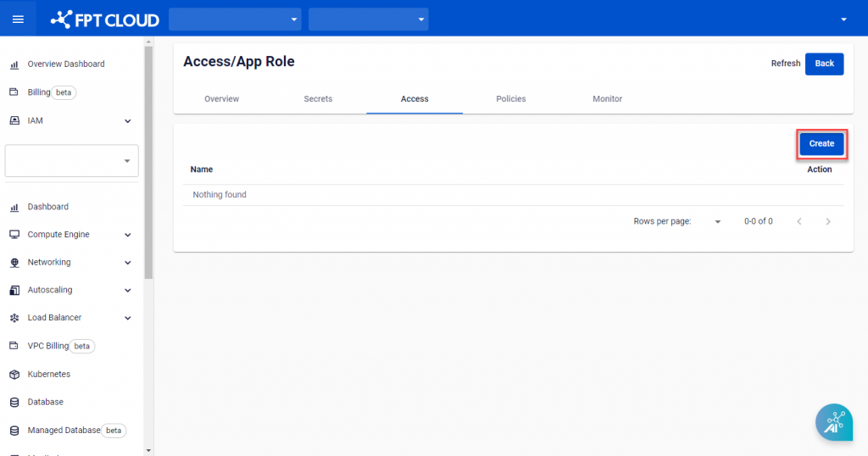This screenshot has width=868, height=456.
Task: Click the Refresh link
Action: (785, 64)
